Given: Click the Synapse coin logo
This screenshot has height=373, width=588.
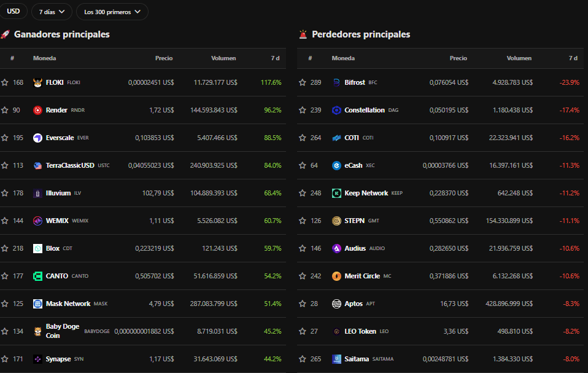Looking at the screenshot, I should click(x=37, y=359).
